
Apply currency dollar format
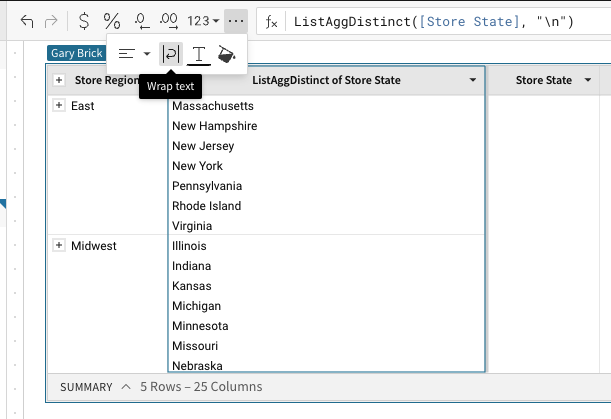84,21
